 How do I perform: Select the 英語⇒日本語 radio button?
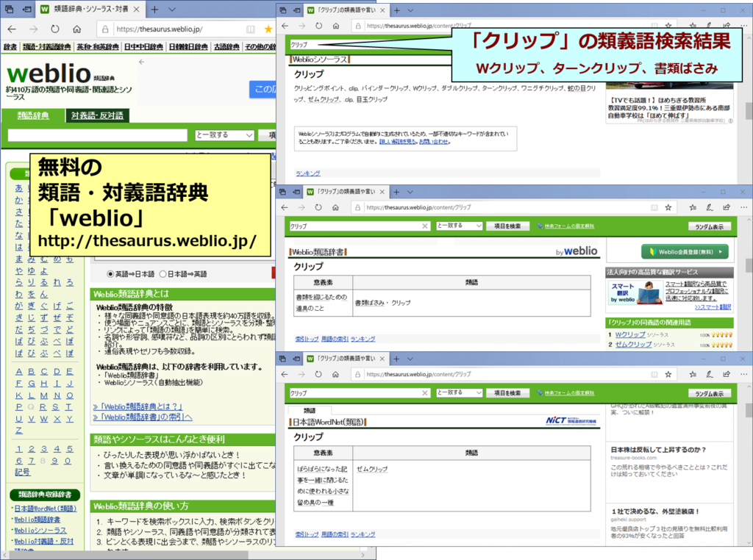[111, 274]
